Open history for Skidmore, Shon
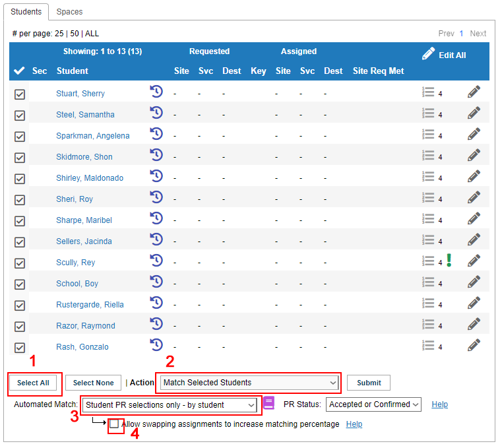 click(x=156, y=154)
